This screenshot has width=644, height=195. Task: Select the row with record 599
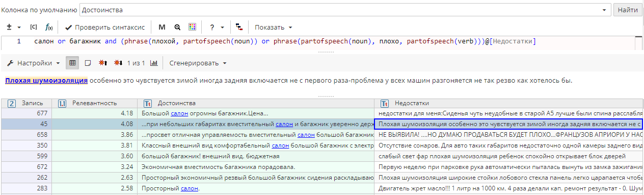[x=322, y=156]
